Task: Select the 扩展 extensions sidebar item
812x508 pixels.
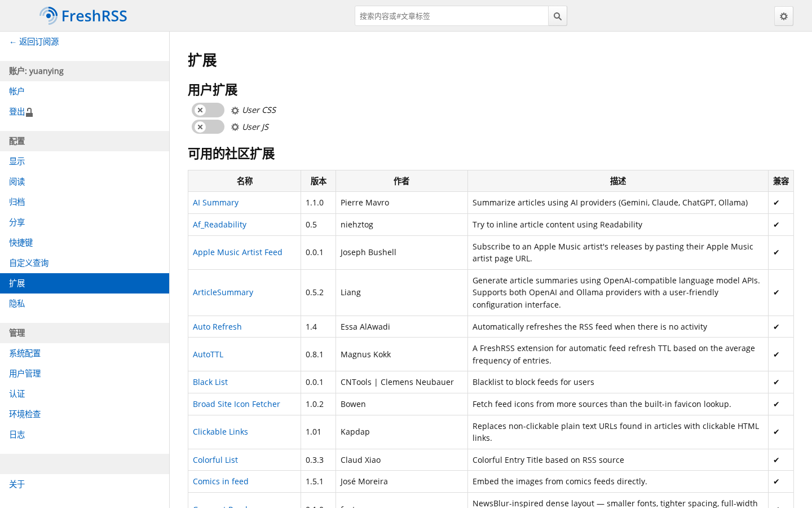Action: [85, 283]
